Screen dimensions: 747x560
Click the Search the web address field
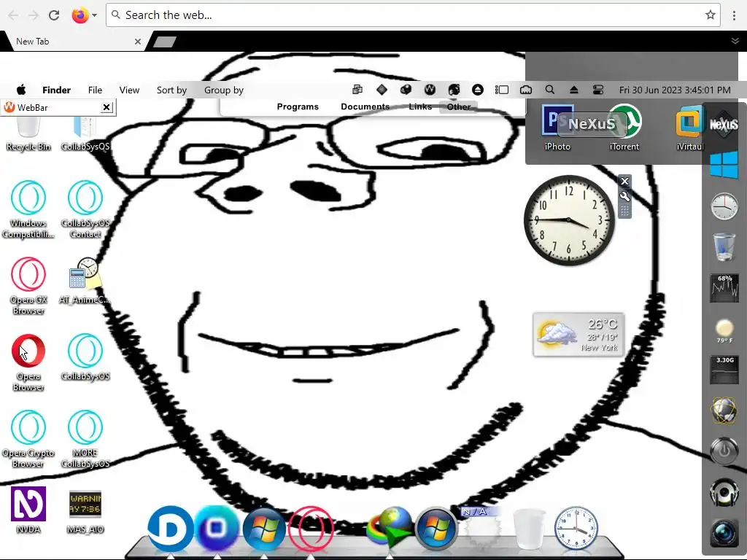point(413,15)
